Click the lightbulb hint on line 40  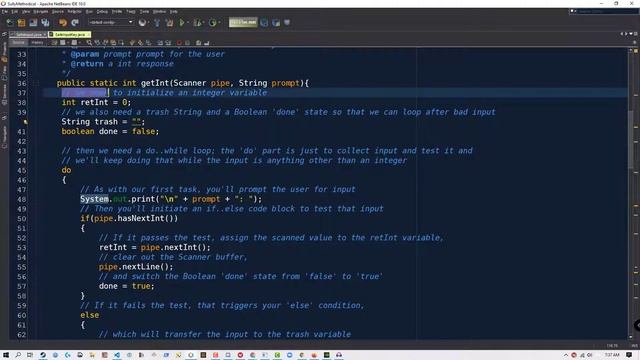(25, 122)
